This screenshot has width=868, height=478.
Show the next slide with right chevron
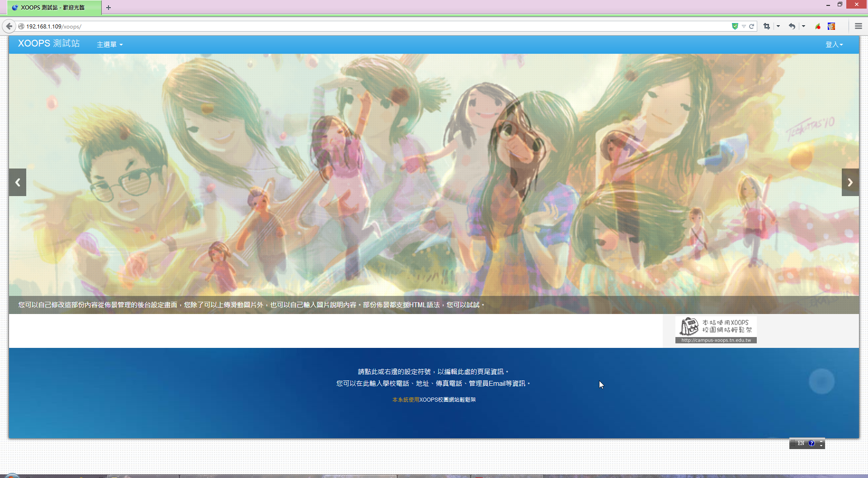point(850,182)
